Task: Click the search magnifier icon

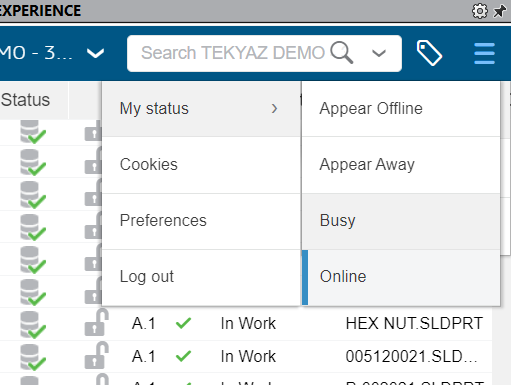Action: 342,52
